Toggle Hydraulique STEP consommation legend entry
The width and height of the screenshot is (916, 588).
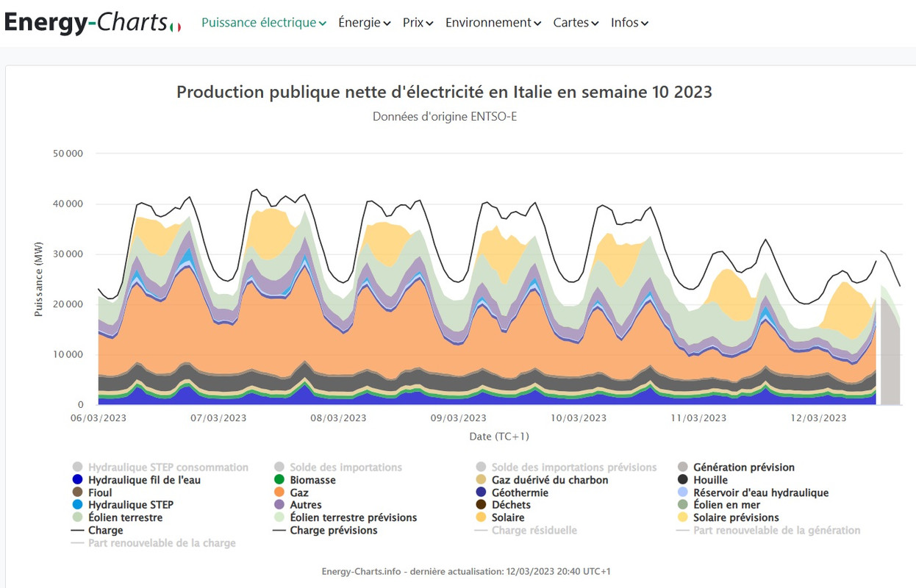(x=160, y=467)
